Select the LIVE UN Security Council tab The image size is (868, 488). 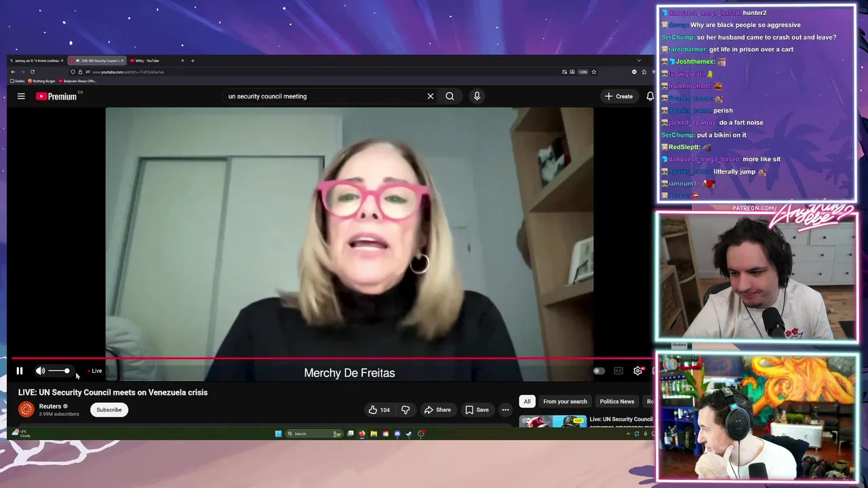(97, 60)
